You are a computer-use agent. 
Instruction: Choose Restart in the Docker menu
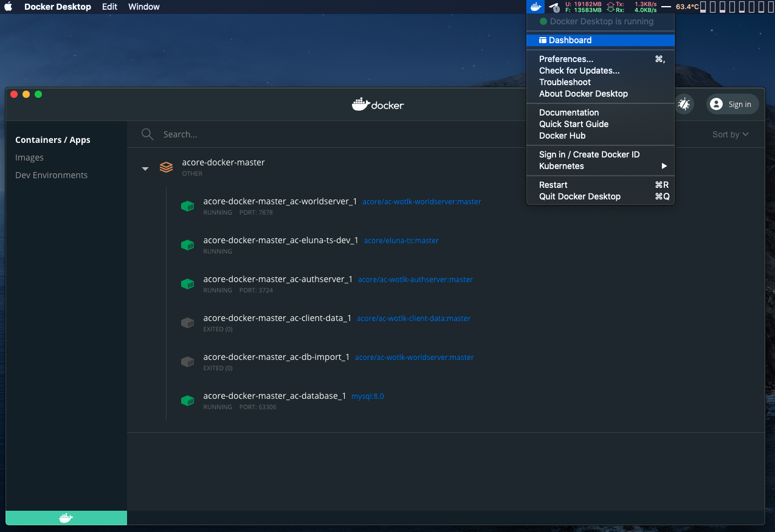[601, 185]
